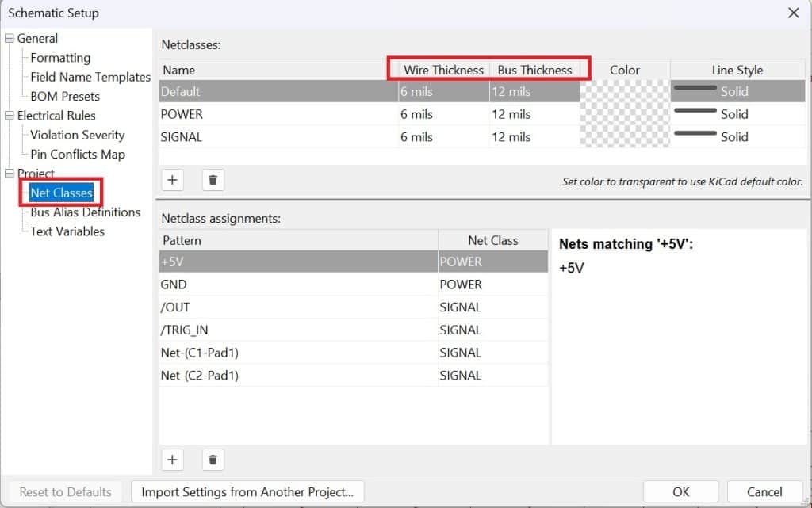812x508 pixels.
Task: Select the Default netclass name cell
Action: [x=278, y=91]
